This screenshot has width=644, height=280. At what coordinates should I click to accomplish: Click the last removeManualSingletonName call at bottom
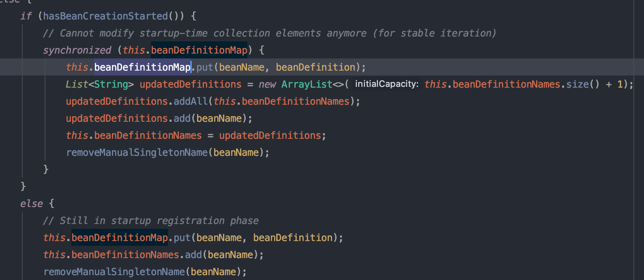(114, 272)
